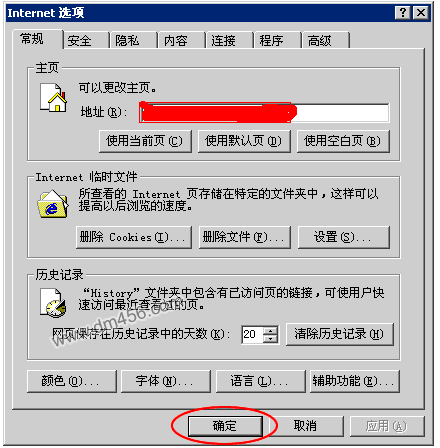This screenshot has width=440, height=448.
Task: Open the 隐私 tab
Action: click(x=134, y=41)
